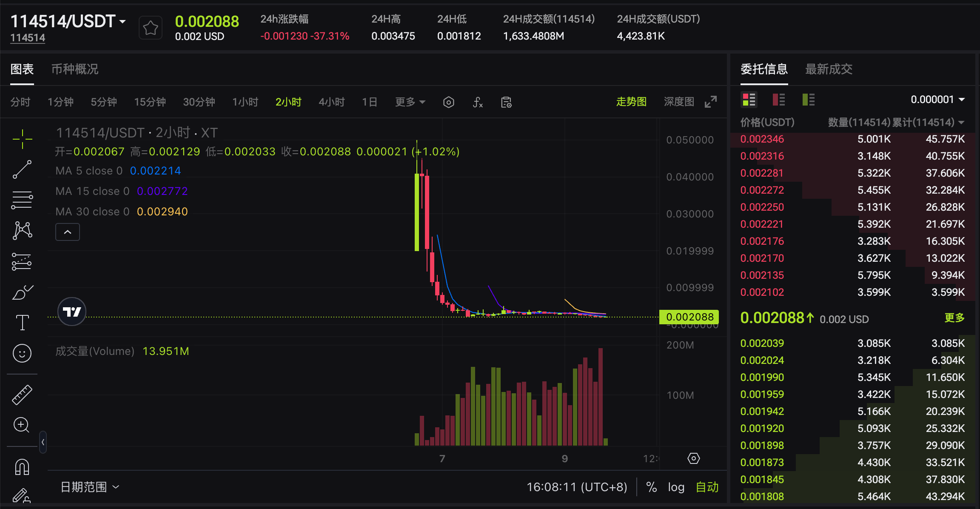Select the trend line drawing tool

pyautogui.click(x=22, y=169)
